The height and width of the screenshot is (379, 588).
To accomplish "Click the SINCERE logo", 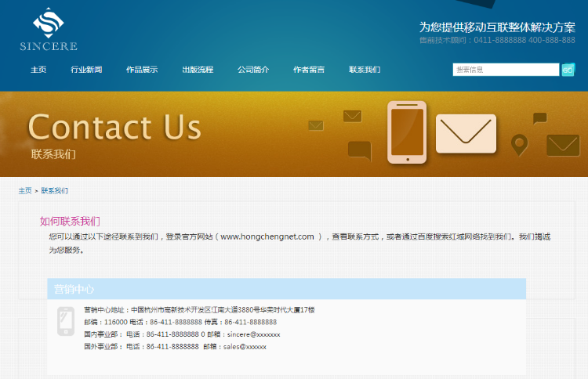I will pos(49,29).
